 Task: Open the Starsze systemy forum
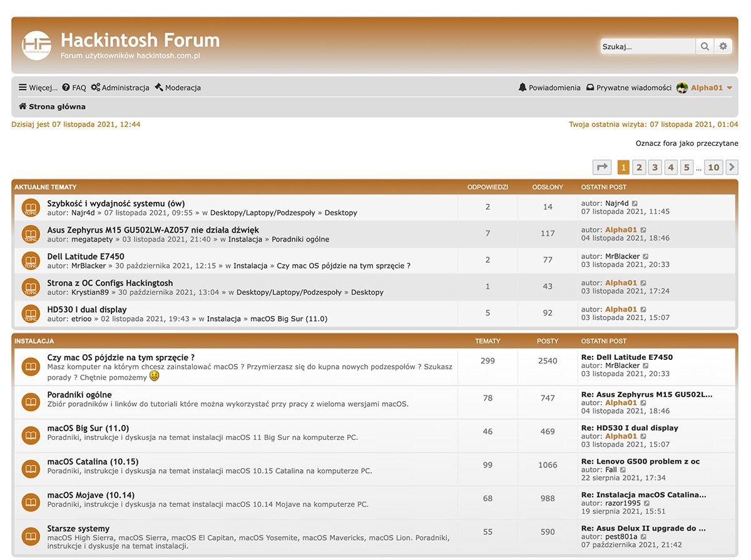point(78,529)
